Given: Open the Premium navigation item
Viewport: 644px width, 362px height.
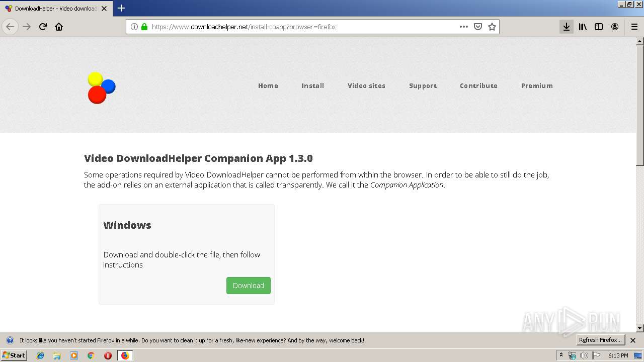Looking at the screenshot, I should (537, 85).
